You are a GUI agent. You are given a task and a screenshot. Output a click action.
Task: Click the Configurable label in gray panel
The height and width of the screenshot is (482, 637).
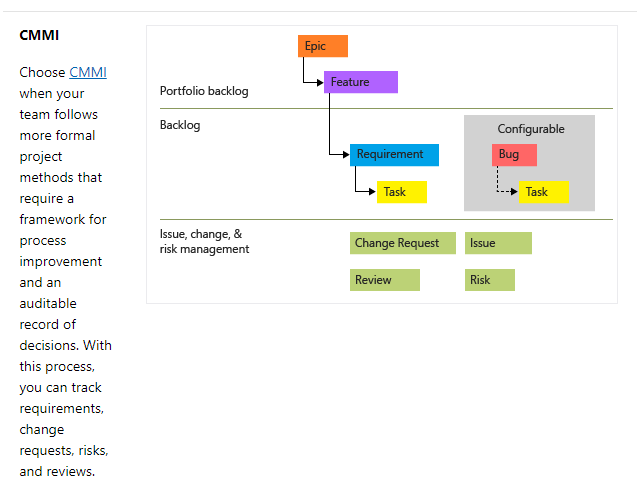click(531, 129)
